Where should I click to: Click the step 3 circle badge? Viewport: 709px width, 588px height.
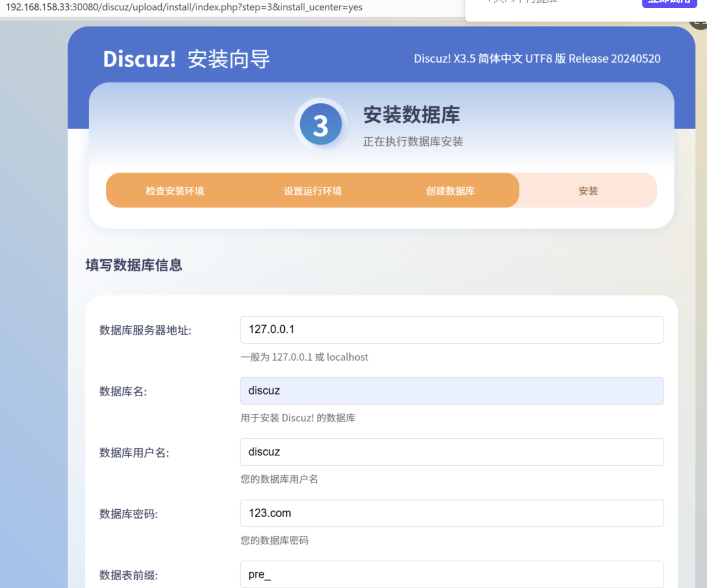click(x=320, y=124)
